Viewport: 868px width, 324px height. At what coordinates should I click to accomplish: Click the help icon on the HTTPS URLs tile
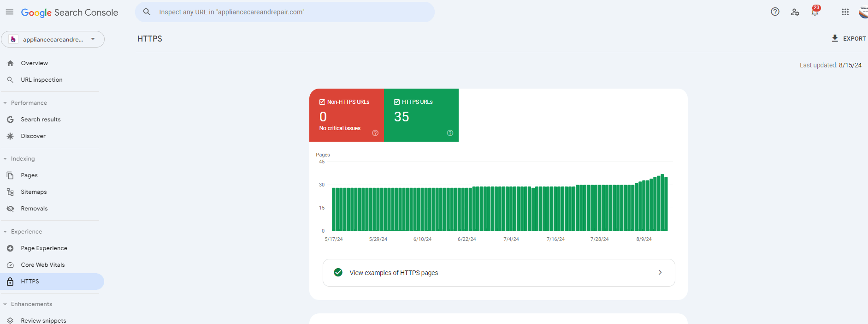click(450, 133)
